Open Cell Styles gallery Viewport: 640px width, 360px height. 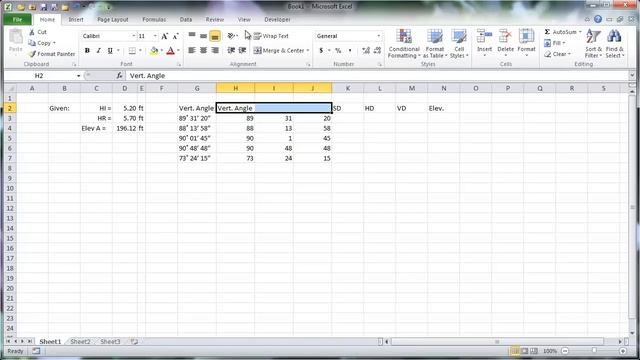click(x=459, y=43)
